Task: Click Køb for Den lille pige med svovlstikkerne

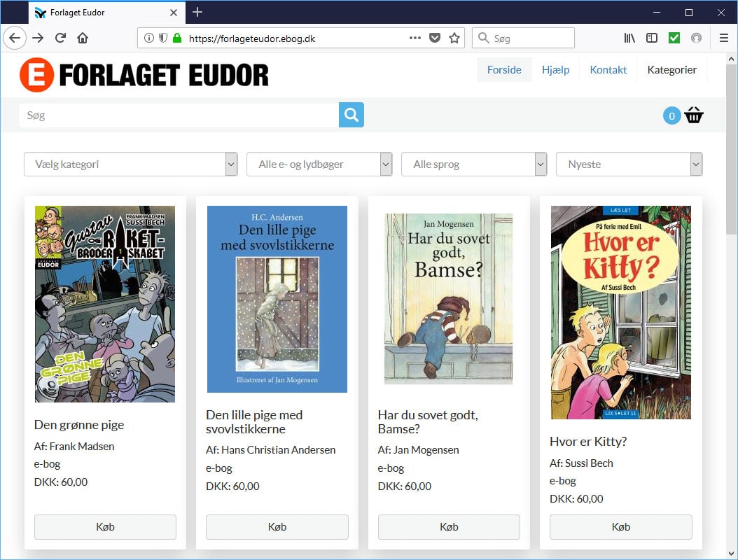Action: click(x=277, y=527)
